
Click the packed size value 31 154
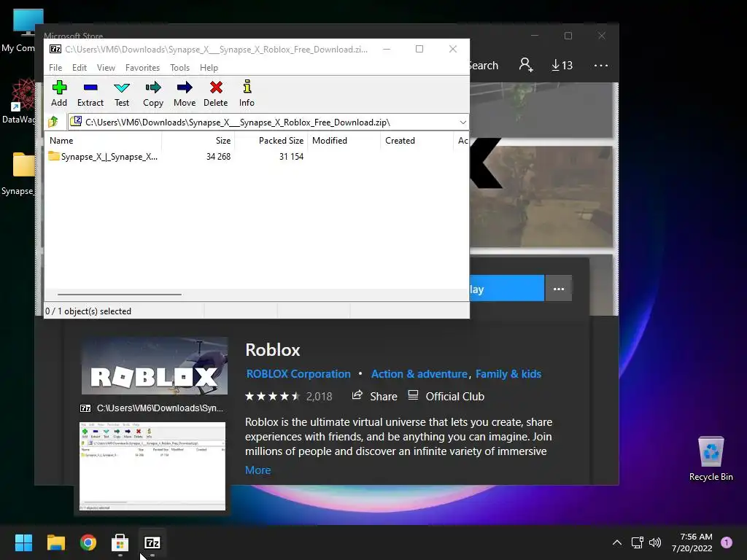(x=291, y=157)
